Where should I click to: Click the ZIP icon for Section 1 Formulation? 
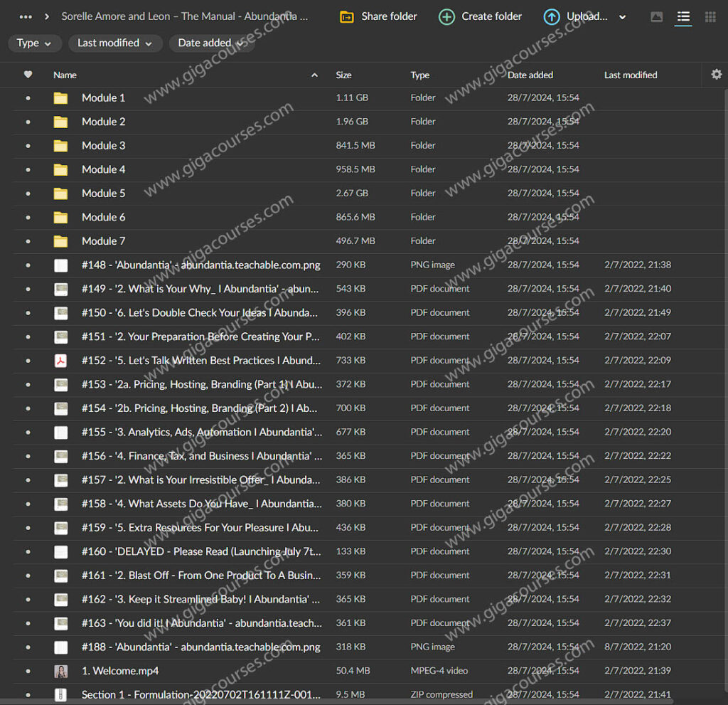click(61, 695)
